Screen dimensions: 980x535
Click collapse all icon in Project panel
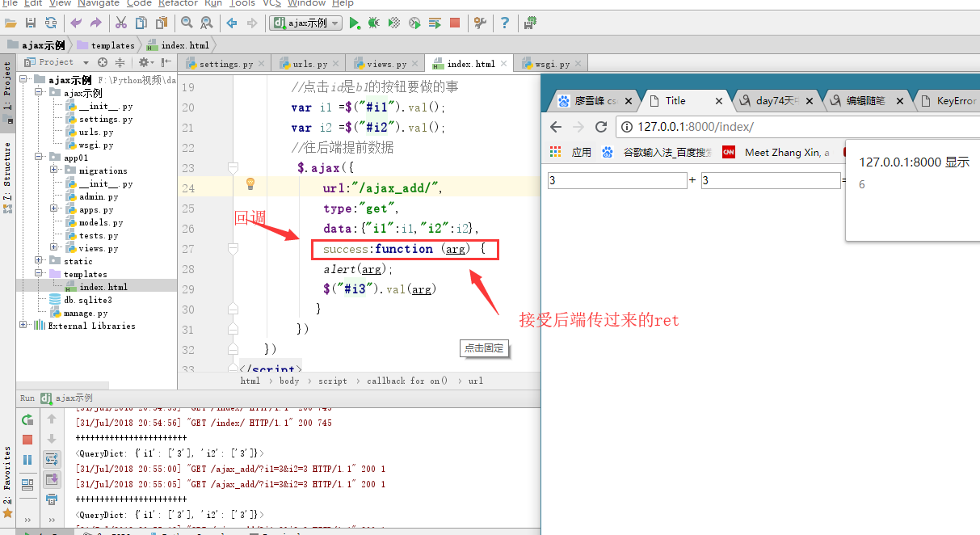coord(120,62)
